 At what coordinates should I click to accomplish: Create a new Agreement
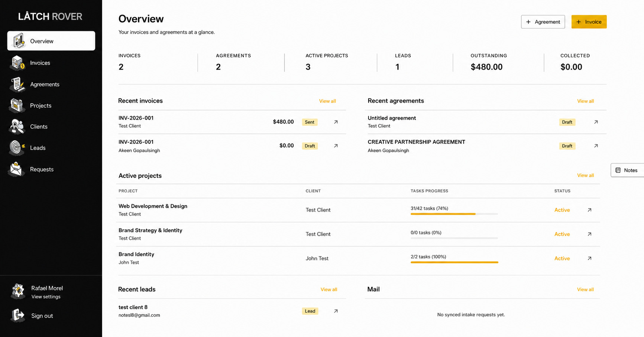point(543,22)
